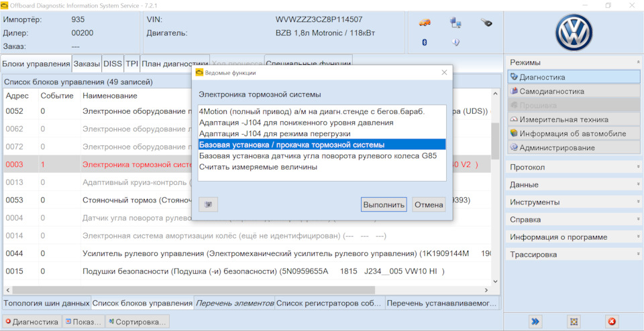
Task: Select Самодиагностика mode
Action: tap(574, 91)
